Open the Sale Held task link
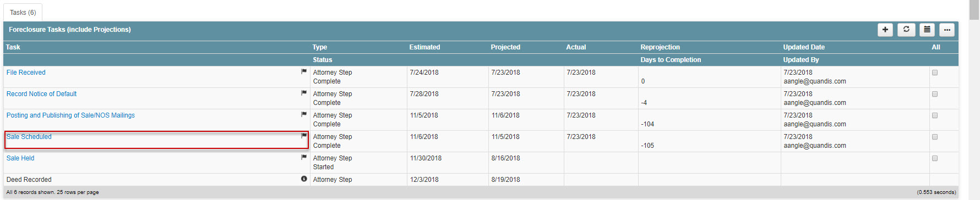Screen dimensions: 980x200 point(20,158)
